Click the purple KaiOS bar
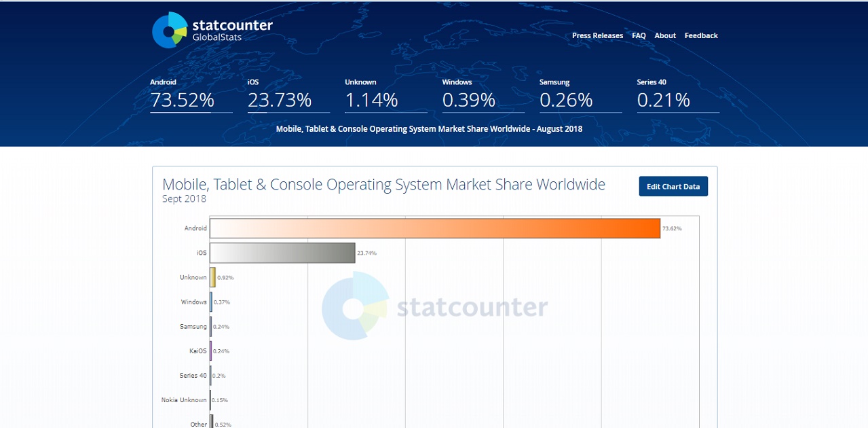 coord(211,351)
